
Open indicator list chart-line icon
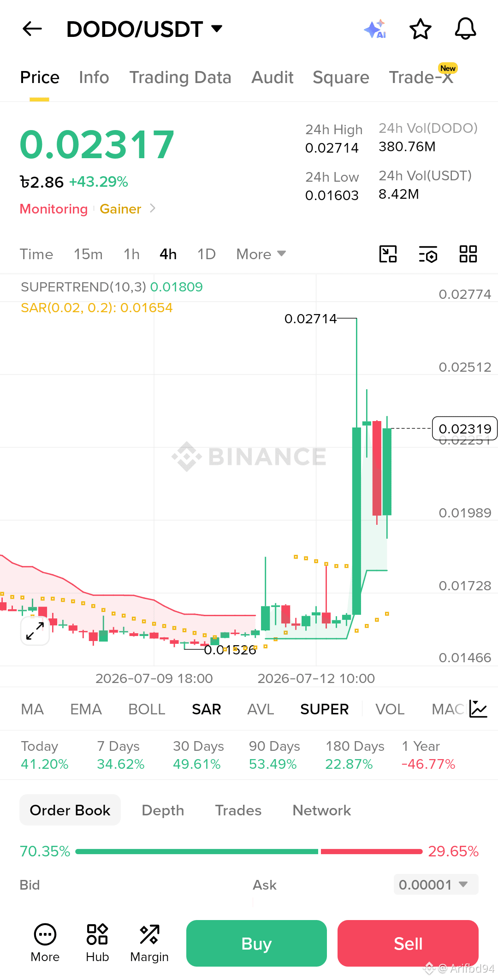pos(478,709)
